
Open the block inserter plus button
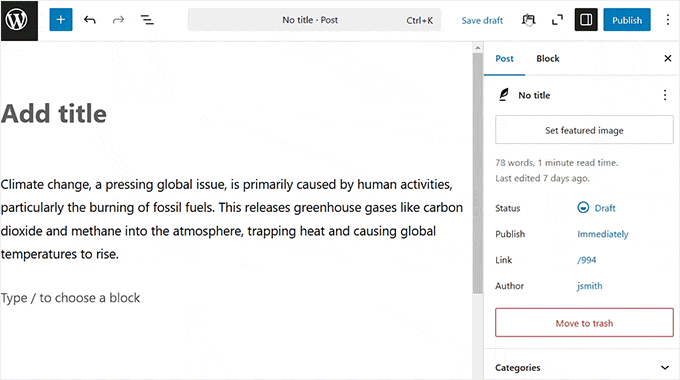pos(61,20)
